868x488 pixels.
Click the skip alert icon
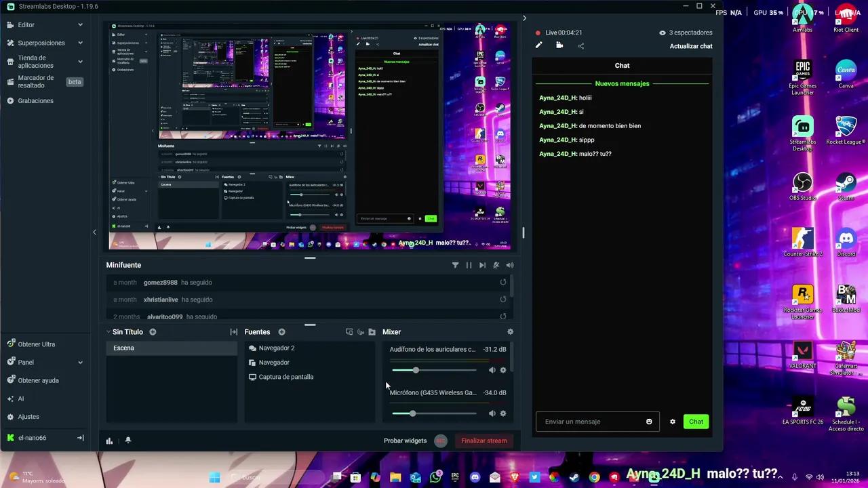click(x=482, y=265)
